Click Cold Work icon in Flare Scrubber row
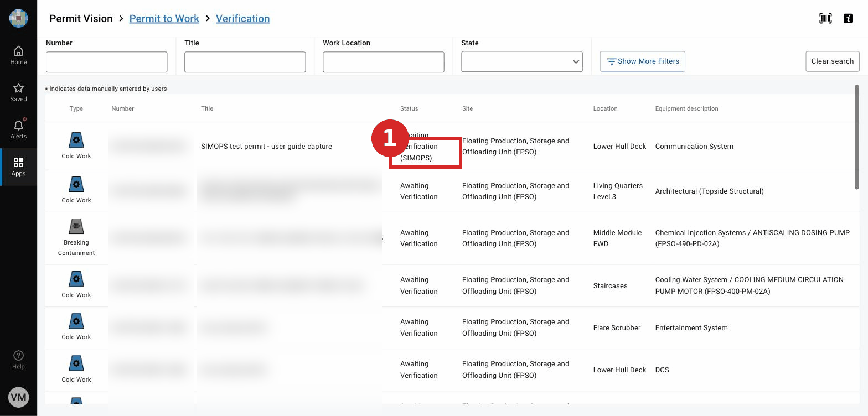868x416 pixels. pos(76,321)
